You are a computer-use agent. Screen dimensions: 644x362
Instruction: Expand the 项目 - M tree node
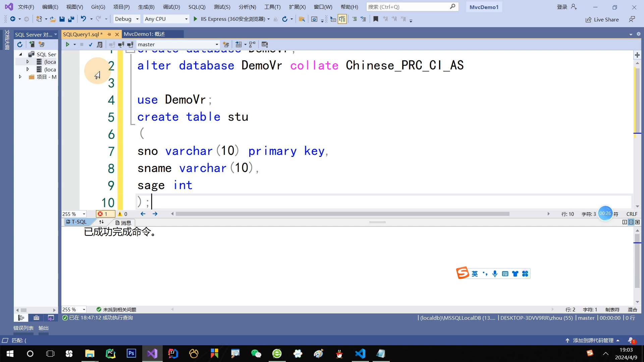[x=20, y=77]
